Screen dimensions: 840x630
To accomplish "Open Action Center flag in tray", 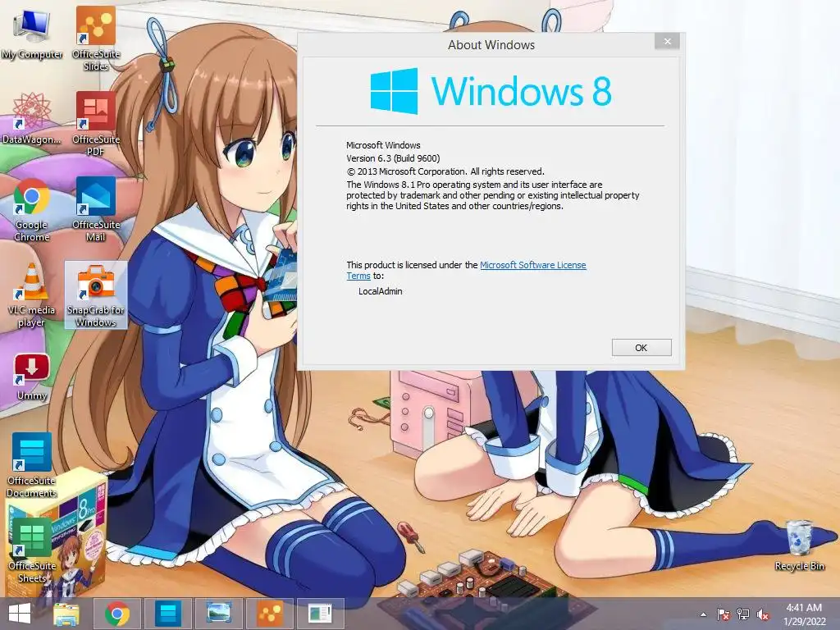I will click(724, 614).
